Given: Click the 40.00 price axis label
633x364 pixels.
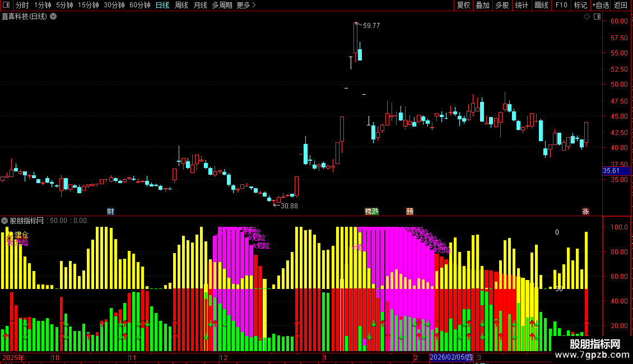Looking at the screenshot, I should coord(619,148).
